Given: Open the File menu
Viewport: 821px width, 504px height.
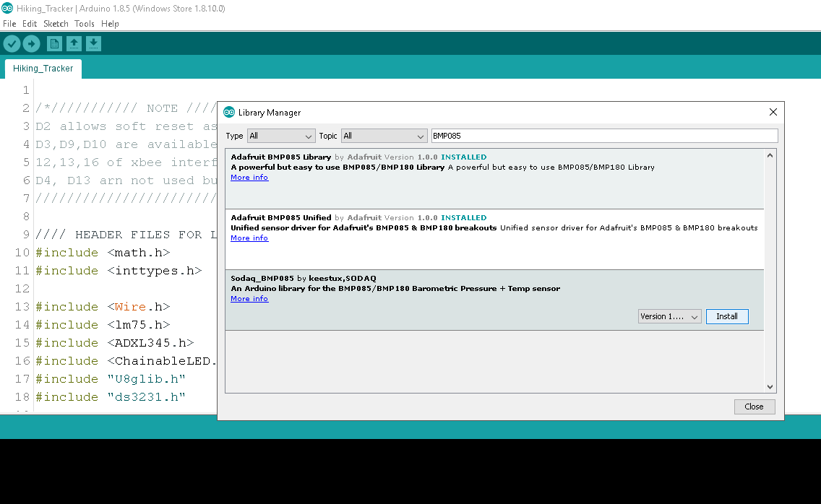Looking at the screenshot, I should click(x=9, y=24).
